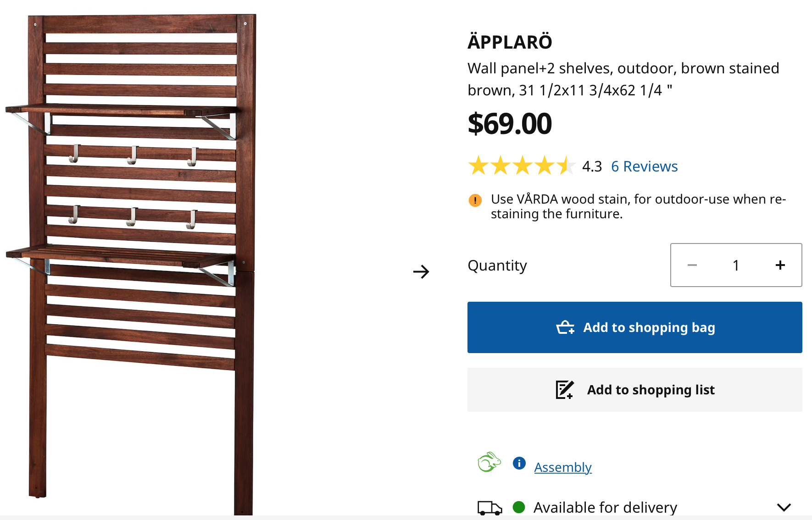
Task: Click the delivery truck icon
Action: click(x=489, y=508)
